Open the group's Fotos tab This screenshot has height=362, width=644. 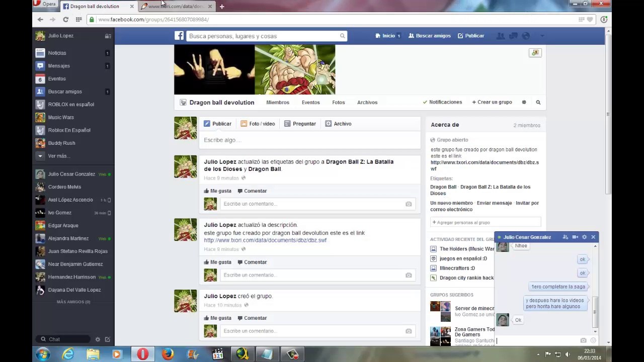point(339,102)
